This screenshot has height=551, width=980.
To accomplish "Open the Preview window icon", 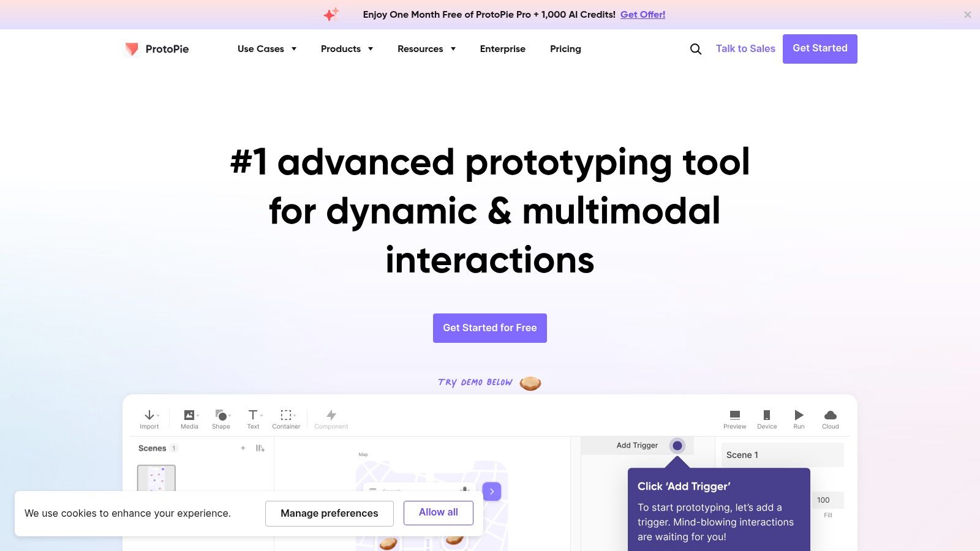I will tap(735, 415).
